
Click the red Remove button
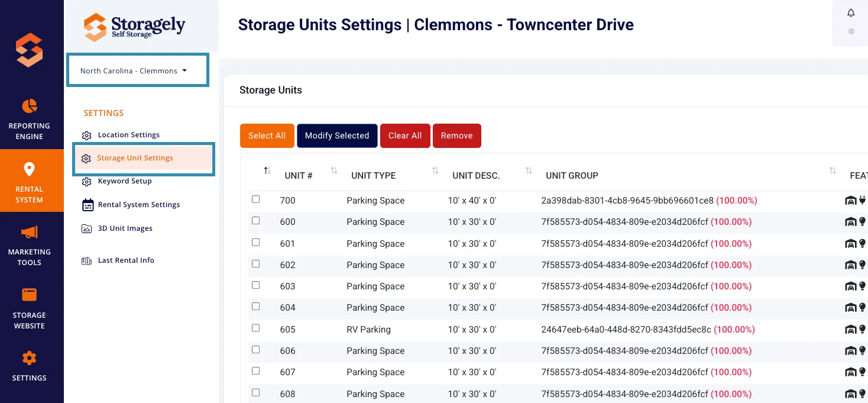pyautogui.click(x=456, y=136)
